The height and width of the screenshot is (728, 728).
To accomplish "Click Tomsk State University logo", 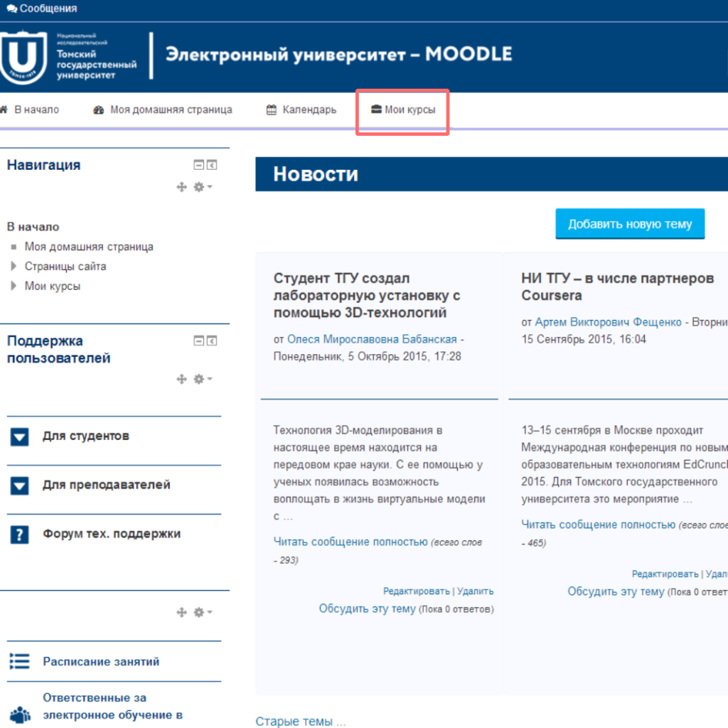I will (23, 58).
